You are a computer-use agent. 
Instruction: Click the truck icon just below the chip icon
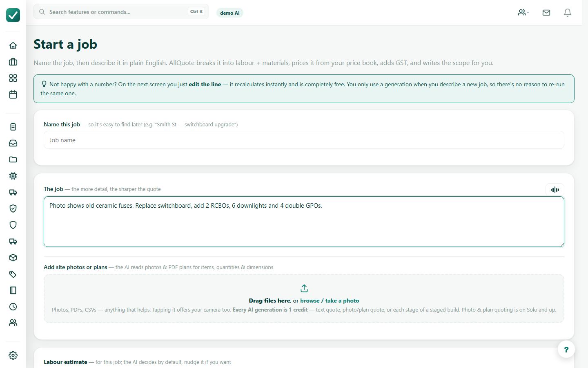13,192
